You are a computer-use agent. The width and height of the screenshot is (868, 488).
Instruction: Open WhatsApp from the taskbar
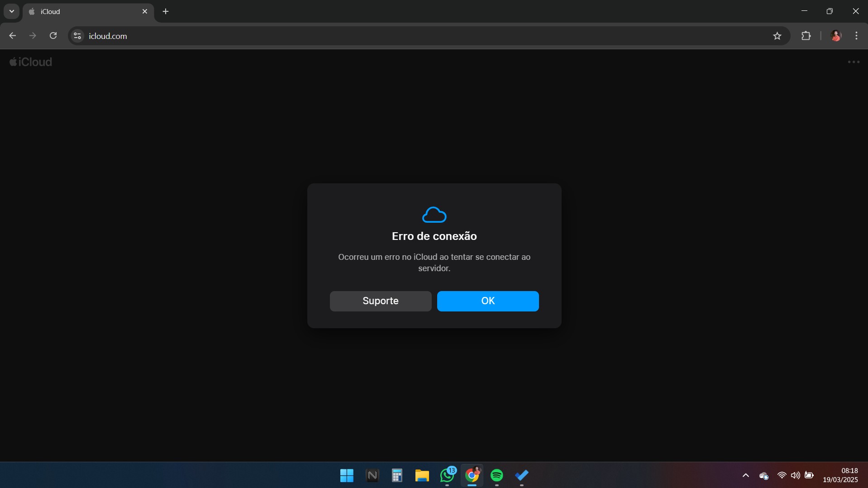coord(447,475)
